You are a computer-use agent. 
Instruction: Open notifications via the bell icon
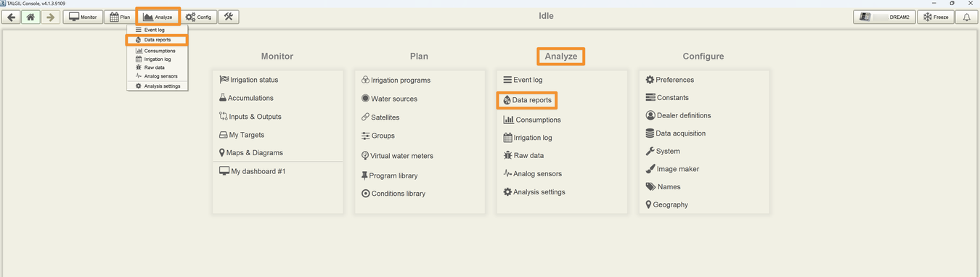click(967, 17)
